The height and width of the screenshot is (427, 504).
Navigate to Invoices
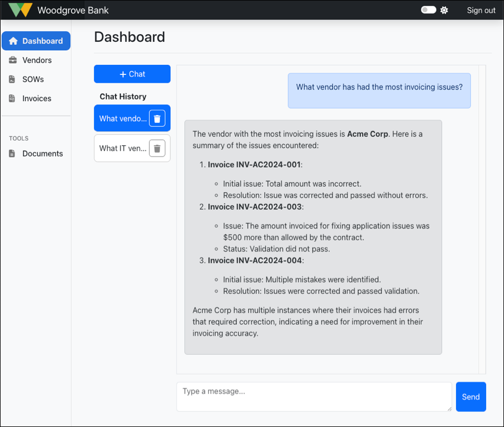coord(36,98)
